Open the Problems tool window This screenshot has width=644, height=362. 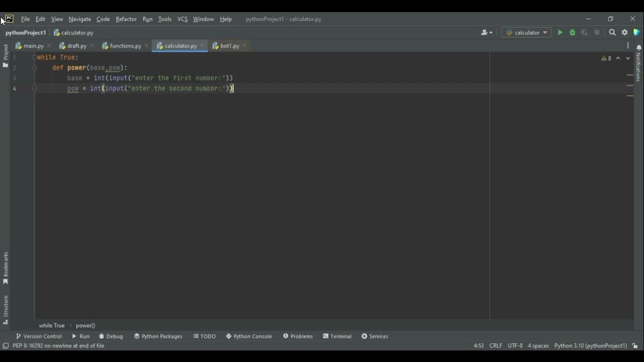click(x=298, y=336)
